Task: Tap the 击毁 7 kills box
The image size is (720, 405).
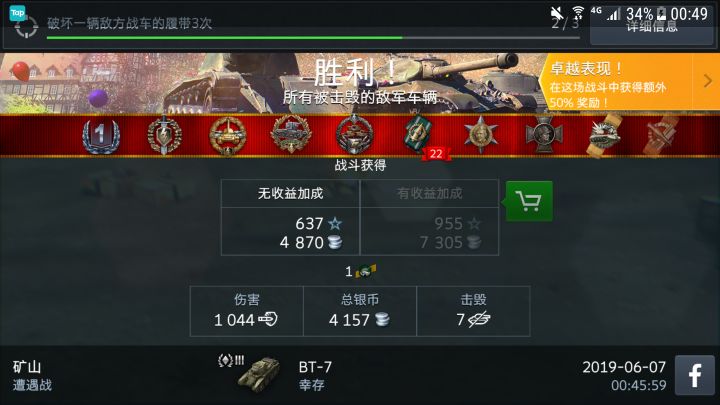Action: 473,311
